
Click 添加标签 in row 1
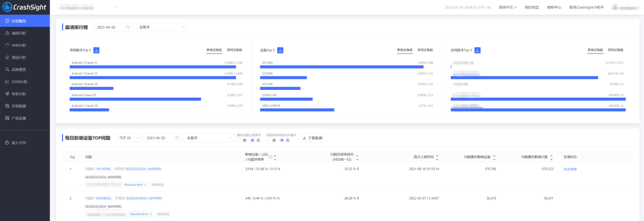tap(157, 185)
